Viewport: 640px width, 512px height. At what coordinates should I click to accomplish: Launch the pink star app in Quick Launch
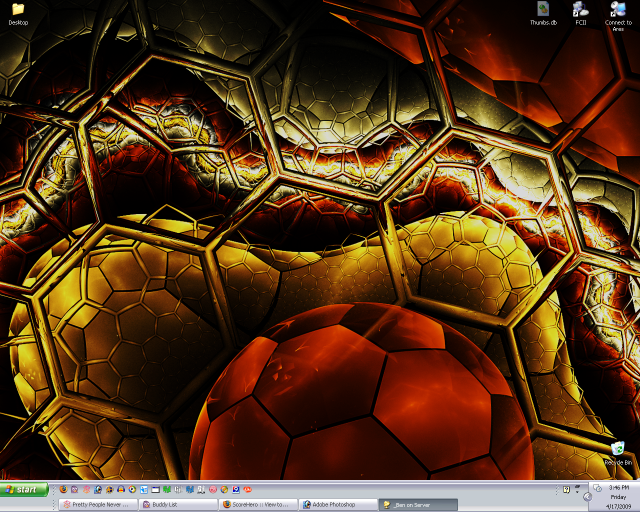(87, 489)
